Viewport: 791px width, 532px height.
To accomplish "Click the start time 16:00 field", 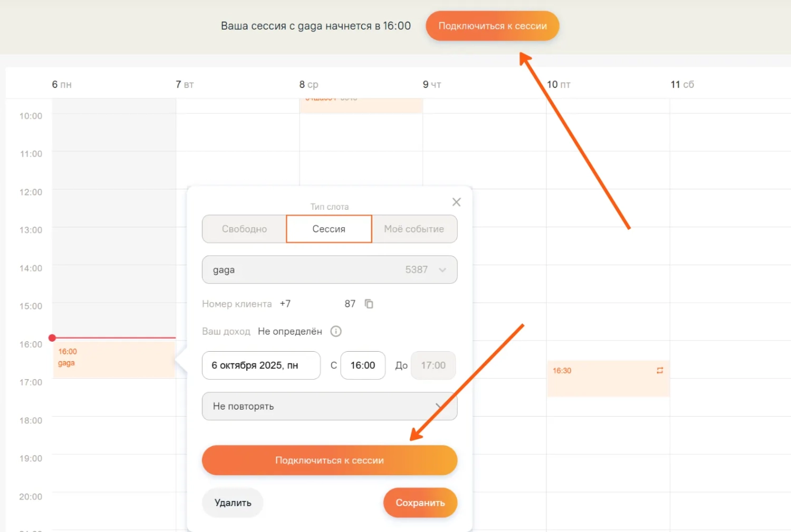I will tap(363, 365).
